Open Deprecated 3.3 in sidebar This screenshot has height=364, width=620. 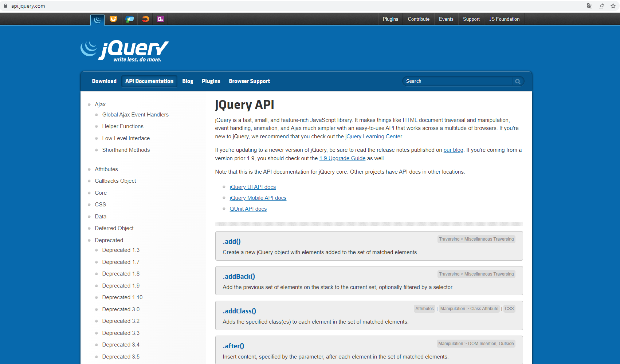point(121,333)
